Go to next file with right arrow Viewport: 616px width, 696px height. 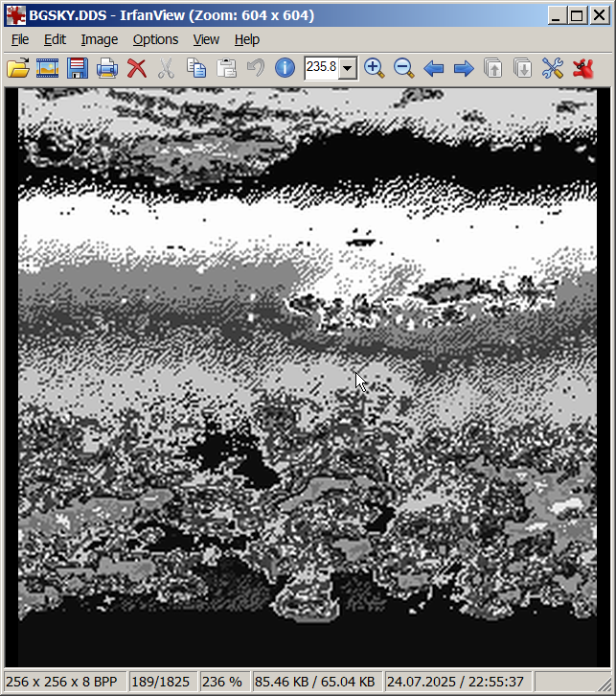[464, 69]
